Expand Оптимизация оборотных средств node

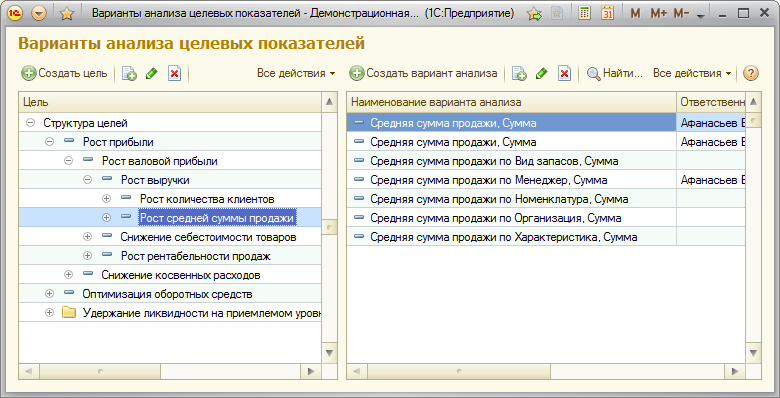49,294
